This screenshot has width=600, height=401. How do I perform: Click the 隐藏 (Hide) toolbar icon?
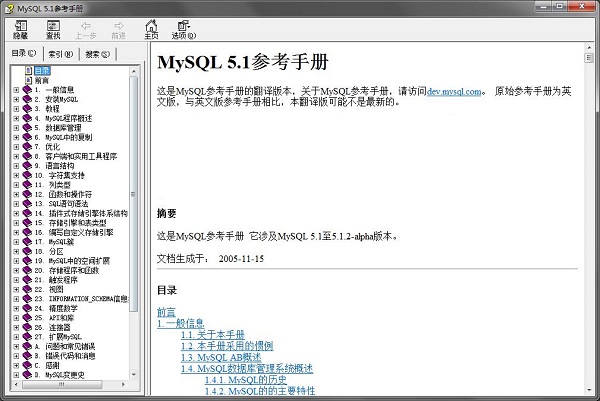pyautogui.click(x=20, y=29)
